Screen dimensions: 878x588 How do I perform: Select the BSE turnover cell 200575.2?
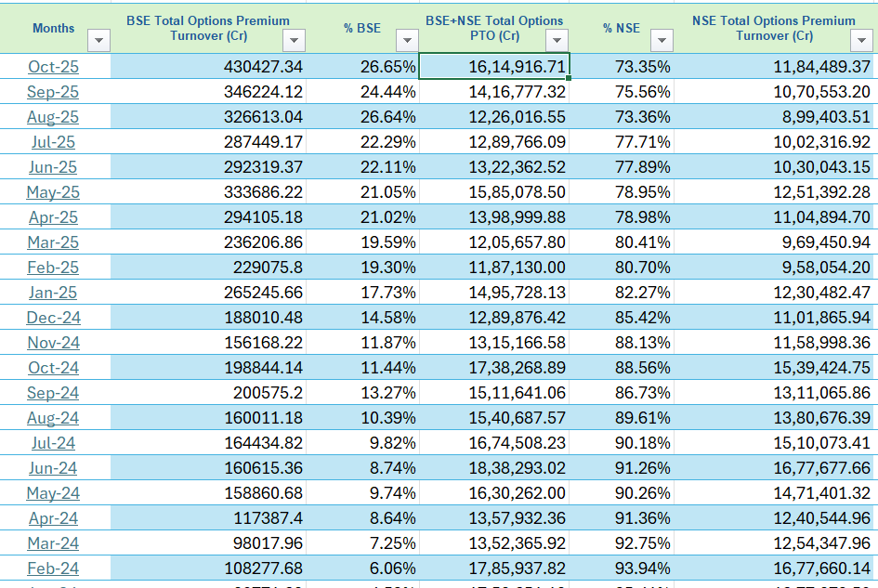209,393
